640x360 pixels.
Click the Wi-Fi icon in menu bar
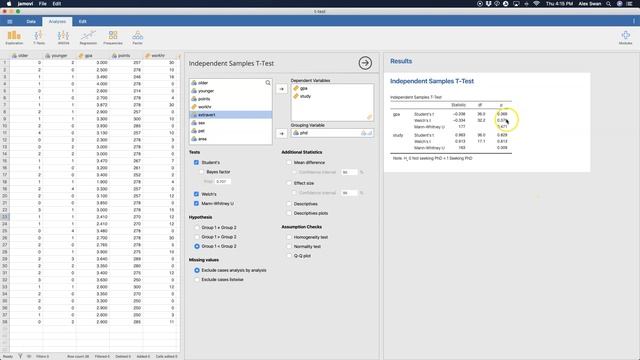click(x=536, y=4)
